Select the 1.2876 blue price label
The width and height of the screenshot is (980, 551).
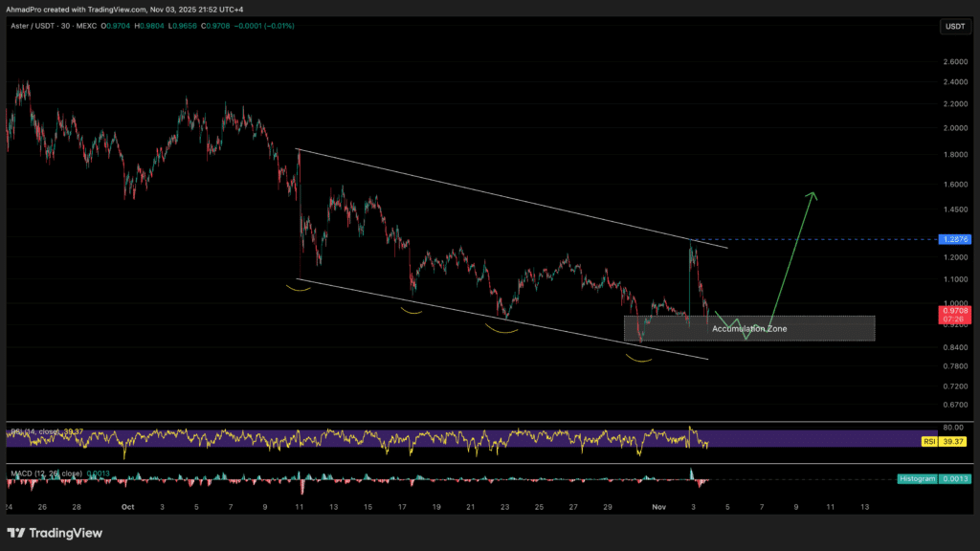click(954, 239)
